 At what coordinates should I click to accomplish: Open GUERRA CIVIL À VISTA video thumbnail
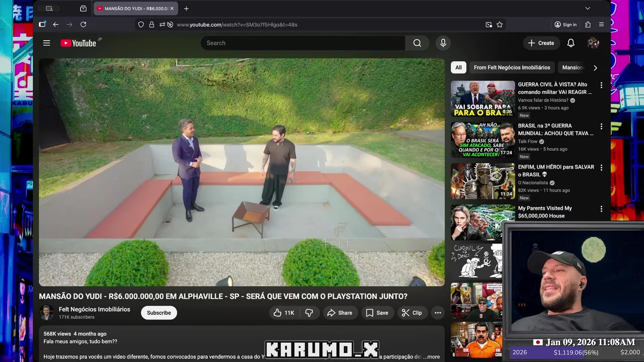pyautogui.click(x=483, y=99)
